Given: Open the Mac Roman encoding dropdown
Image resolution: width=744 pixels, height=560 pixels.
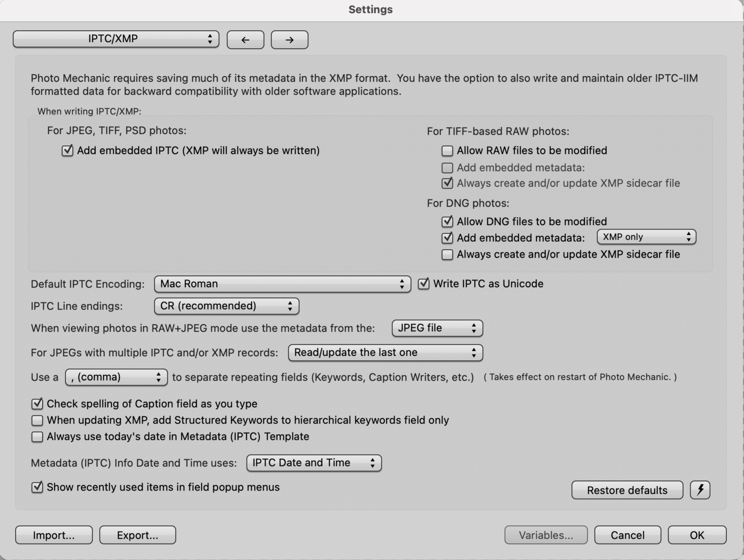Looking at the screenshot, I should pos(282,284).
